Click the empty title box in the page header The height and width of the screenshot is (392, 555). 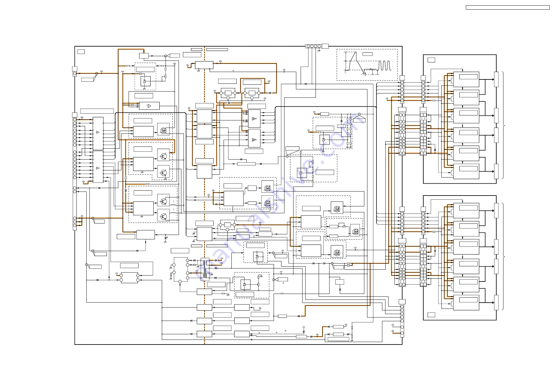click(507, 7)
